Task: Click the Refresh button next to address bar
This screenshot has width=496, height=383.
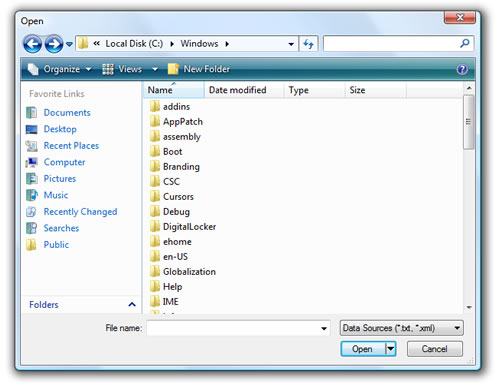Action: click(308, 44)
